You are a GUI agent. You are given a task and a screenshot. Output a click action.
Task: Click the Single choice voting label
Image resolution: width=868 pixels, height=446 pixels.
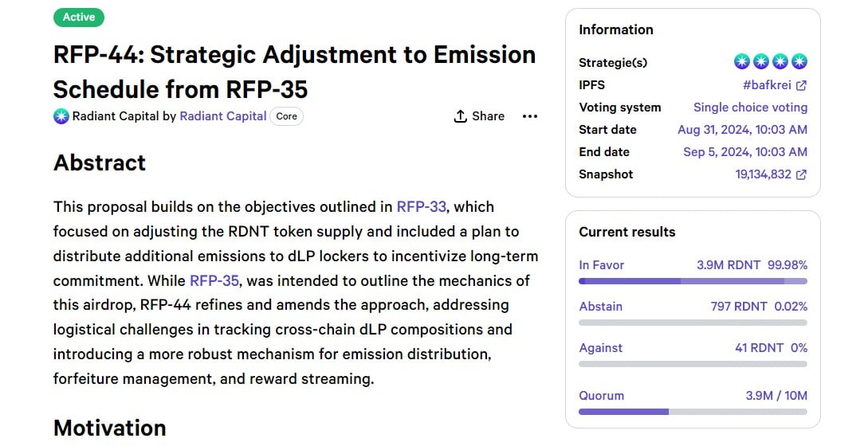750,108
